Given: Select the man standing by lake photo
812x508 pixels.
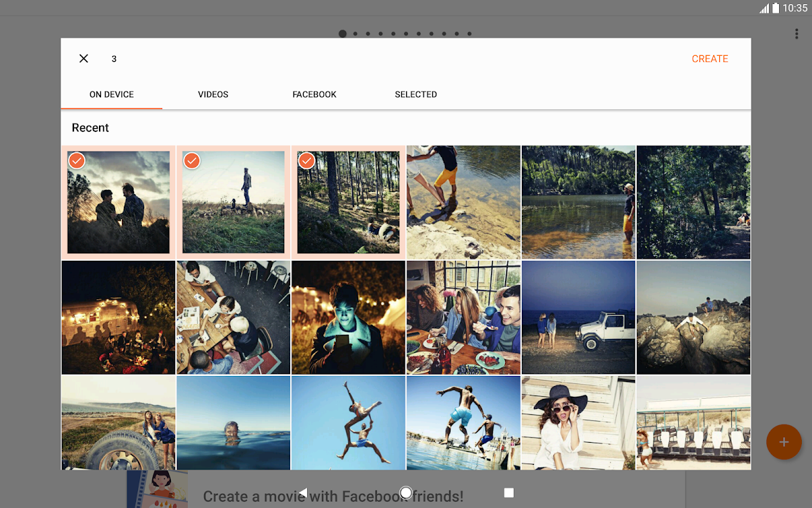Looking at the screenshot, I should 578,202.
